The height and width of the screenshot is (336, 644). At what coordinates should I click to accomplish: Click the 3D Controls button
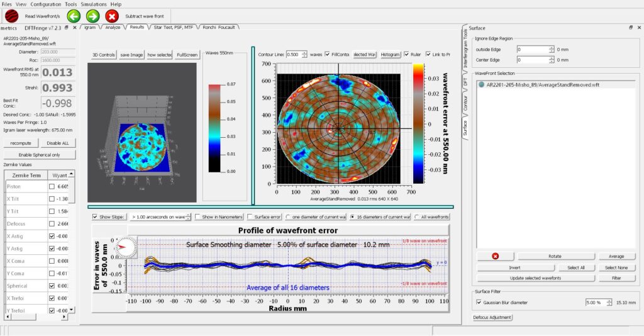[x=104, y=55]
